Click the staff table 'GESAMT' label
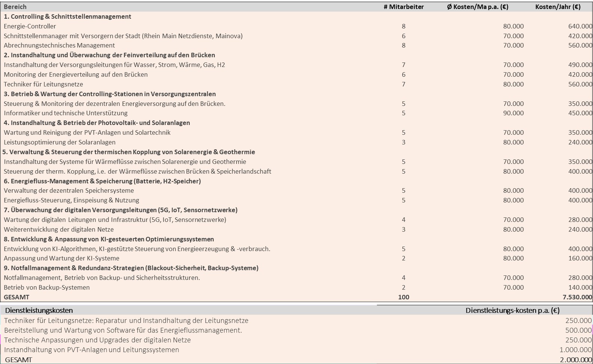593x364 pixels. click(16, 297)
